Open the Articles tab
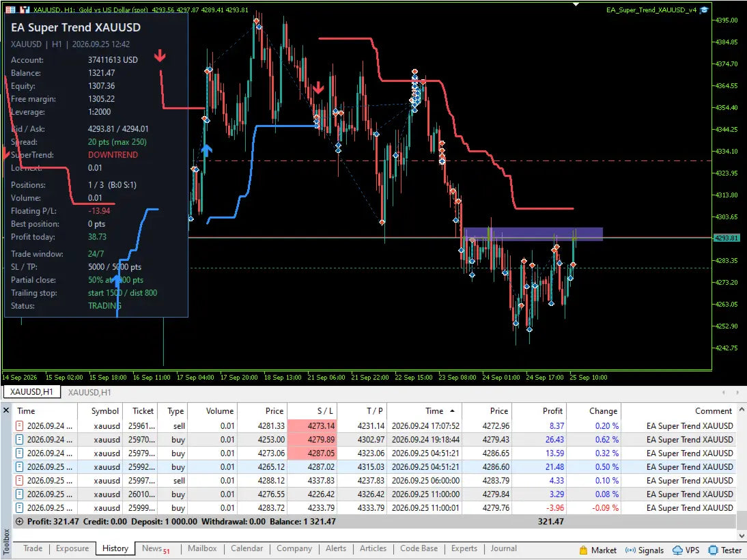The image size is (747, 560). (x=373, y=548)
